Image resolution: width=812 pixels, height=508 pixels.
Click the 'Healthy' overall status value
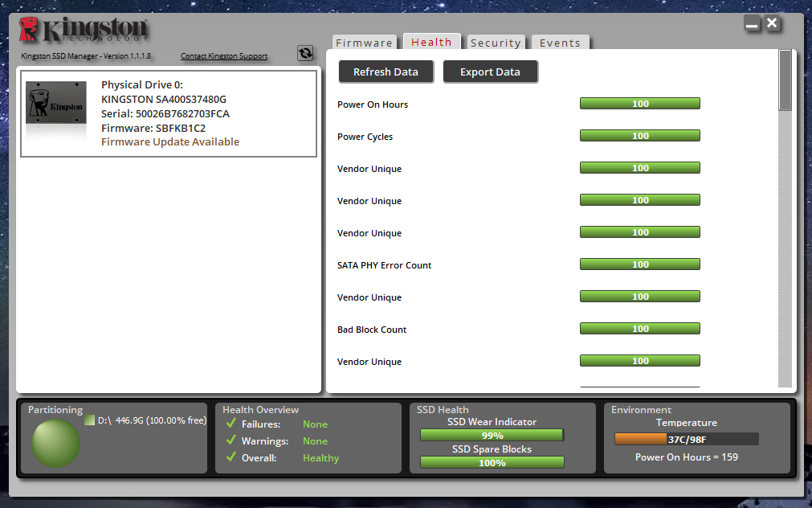320,458
